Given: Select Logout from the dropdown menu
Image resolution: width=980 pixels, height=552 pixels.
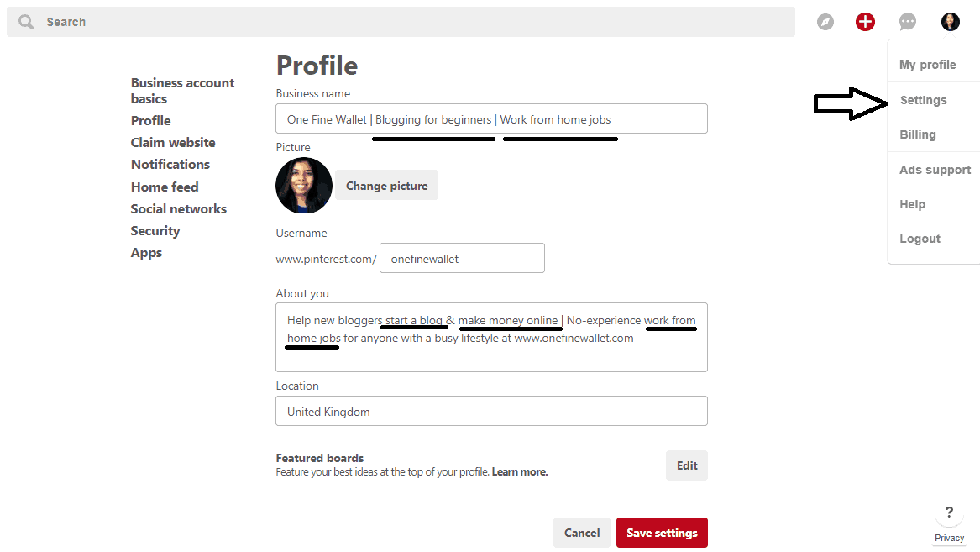Looking at the screenshot, I should [920, 239].
